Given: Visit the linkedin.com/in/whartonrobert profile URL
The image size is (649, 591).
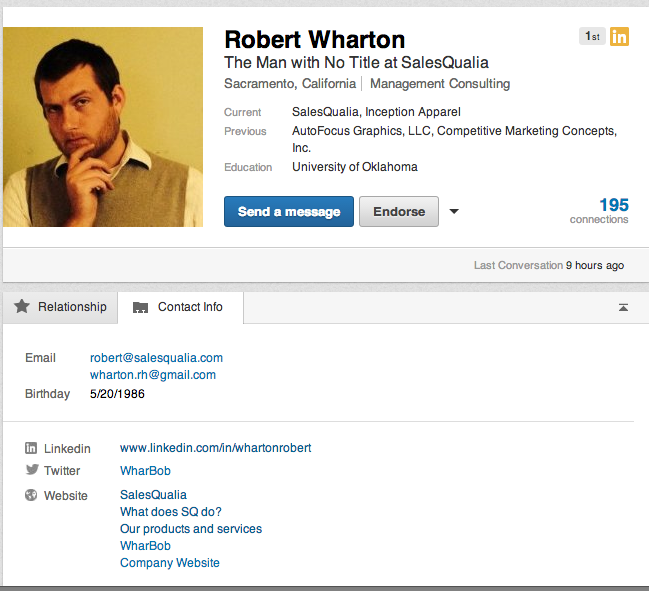Looking at the screenshot, I should [x=215, y=448].
